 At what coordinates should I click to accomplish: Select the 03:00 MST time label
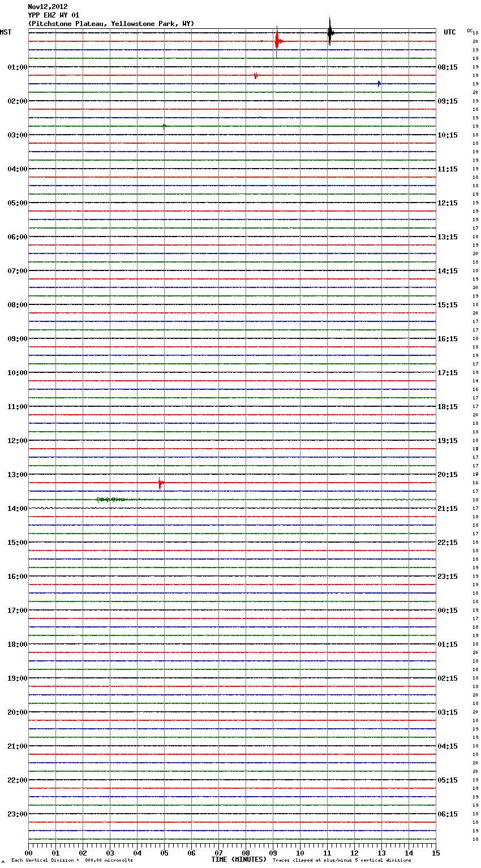(x=18, y=135)
